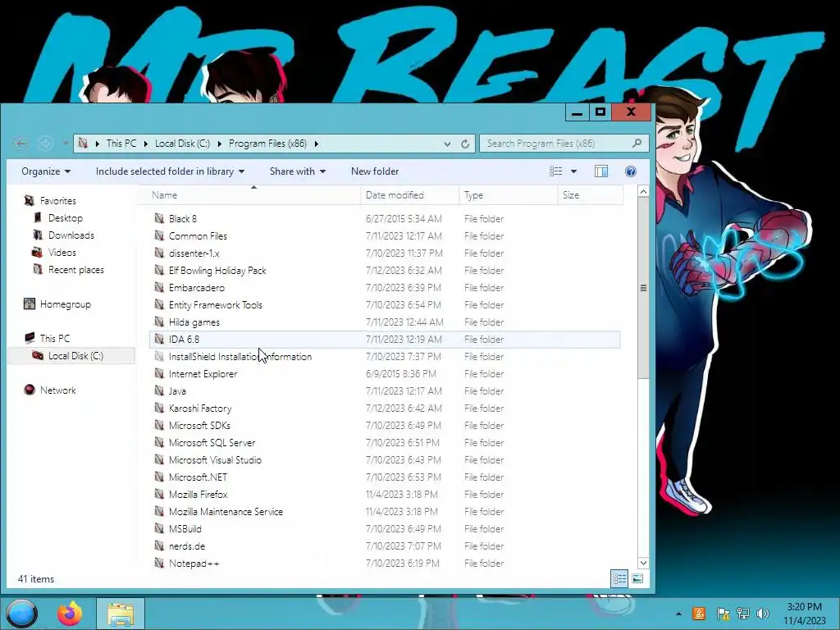Select Microsoft Visual Studio folder name
The height and width of the screenshot is (630, 840).
216,459
